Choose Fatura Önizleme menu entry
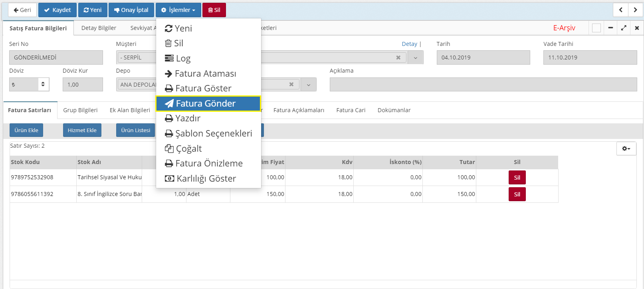Screen dimensions: 644x289 [208, 163]
